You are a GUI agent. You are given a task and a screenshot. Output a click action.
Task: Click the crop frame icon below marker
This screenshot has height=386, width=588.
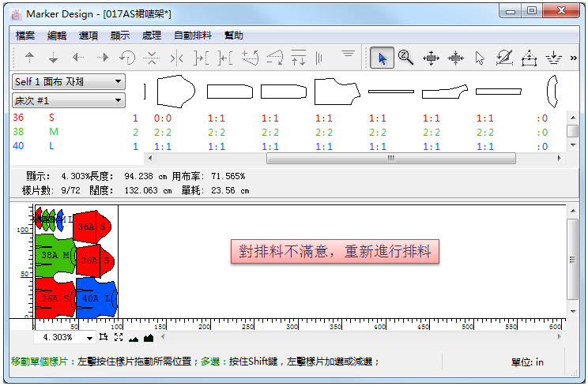tap(104, 337)
